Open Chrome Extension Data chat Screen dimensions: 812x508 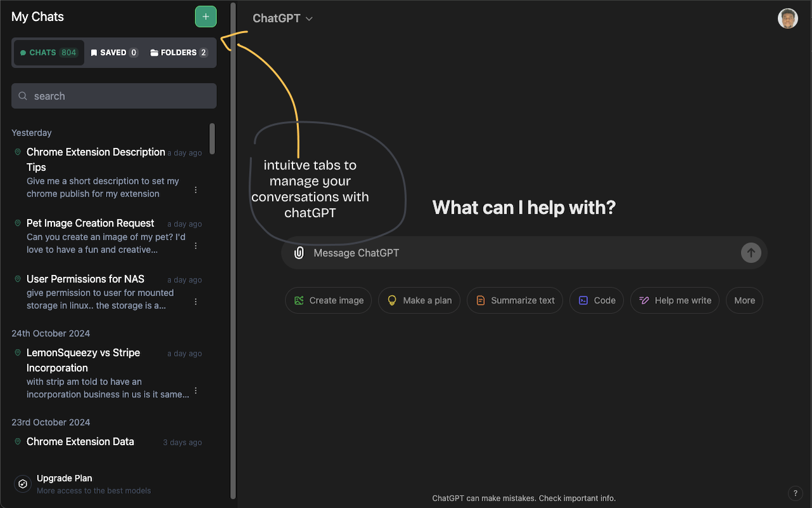coord(80,441)
